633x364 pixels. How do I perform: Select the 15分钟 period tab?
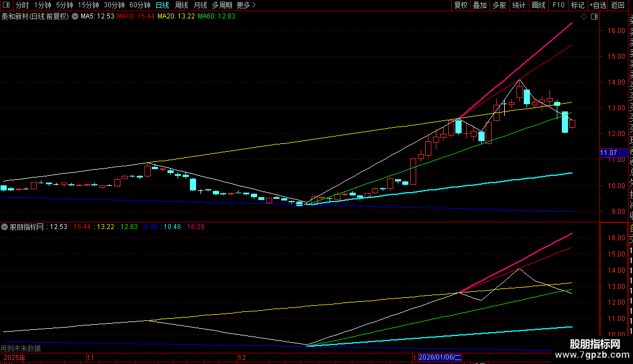tap(89, 5)
